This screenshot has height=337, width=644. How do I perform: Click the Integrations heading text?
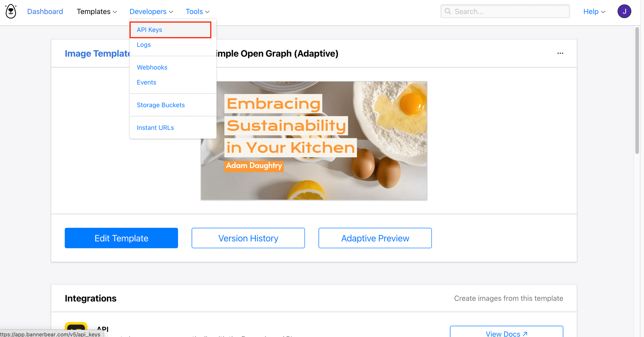90,298
